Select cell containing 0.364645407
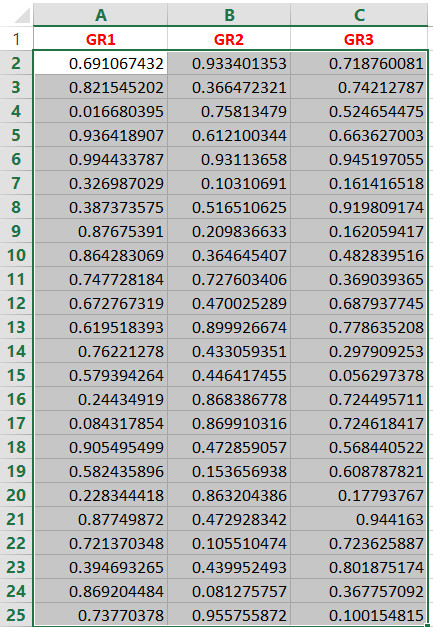Image resolution: width=433 pixels, height=627 pixels. pos(229,255)
